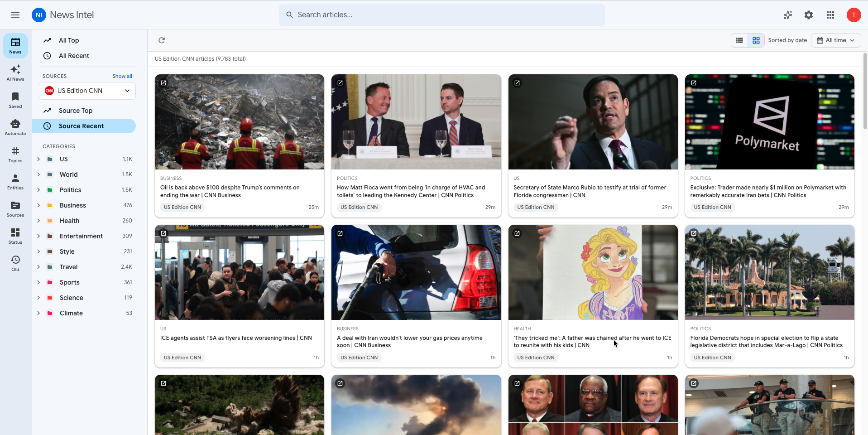Open the Saved bookmarks section
This screenshot has height=435, width=868.
(x=15, y=100)
